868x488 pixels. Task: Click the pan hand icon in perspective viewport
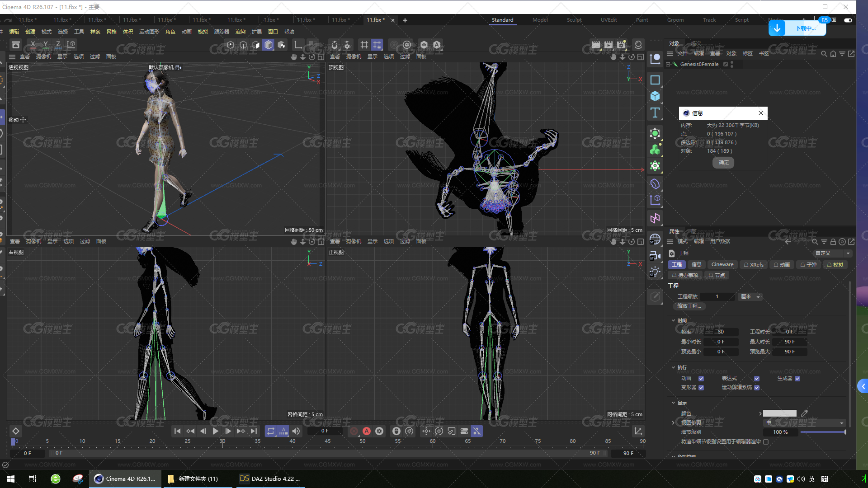(x=294, y=57)
